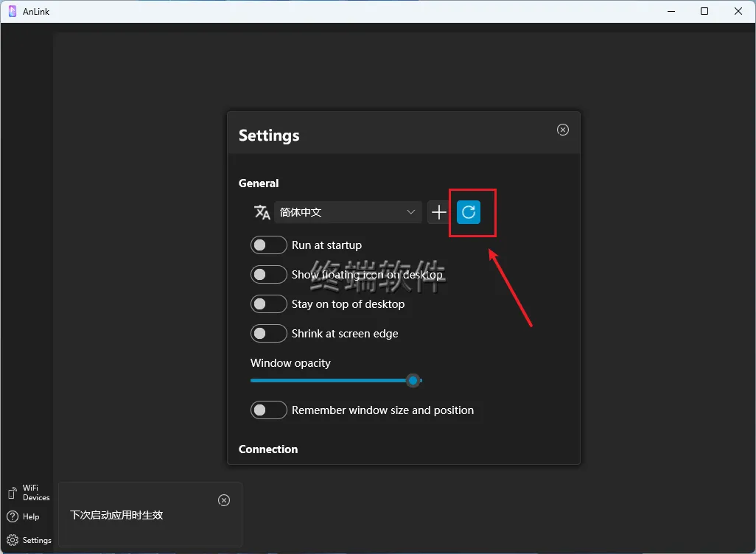The image size is (756, 554).
Task: Click the blue reload language button
Action: tap(468, 212)
